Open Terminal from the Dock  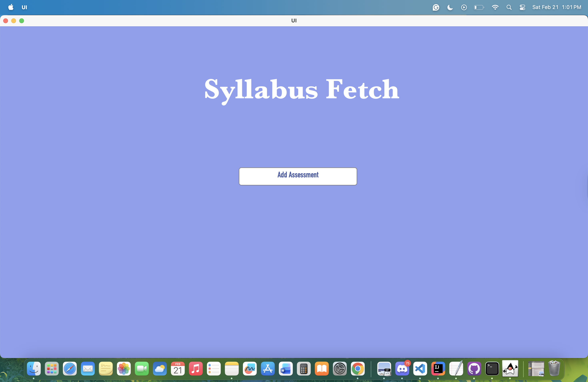(x=492, y=369)
